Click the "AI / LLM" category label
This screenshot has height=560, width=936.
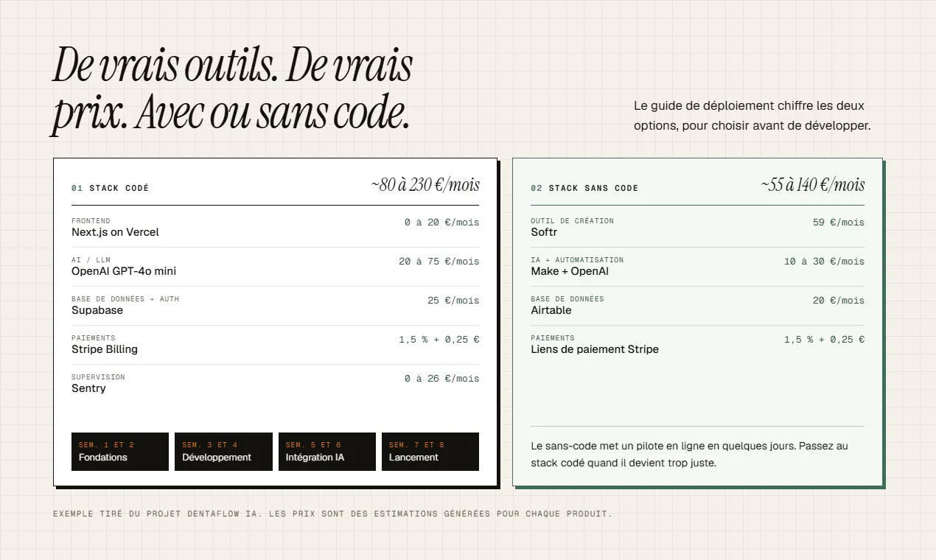pyautogui.click(x=91, y=260)
